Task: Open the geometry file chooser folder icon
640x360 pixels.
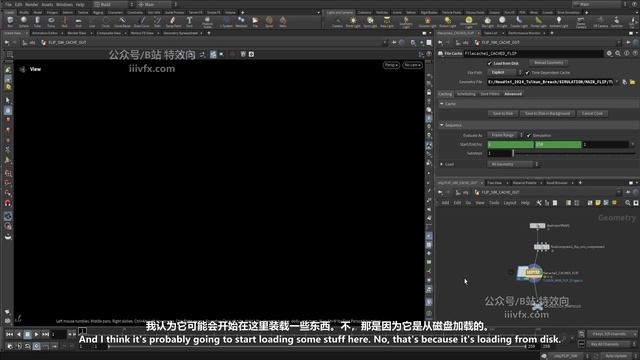Action: click(x=632, y=82)
